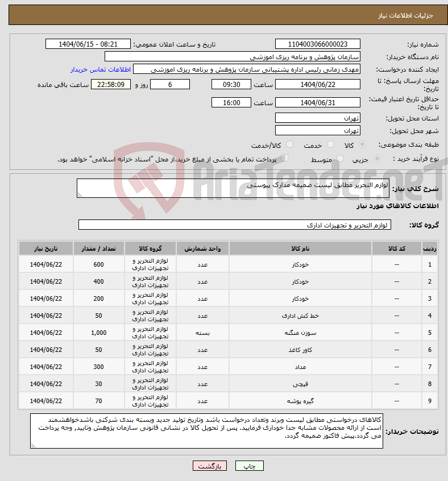Image resolution: width=448 pixels, height=481 pixels.
Task: Click the تعداد / مقدار column header
Action: click(x=98, y=248)
